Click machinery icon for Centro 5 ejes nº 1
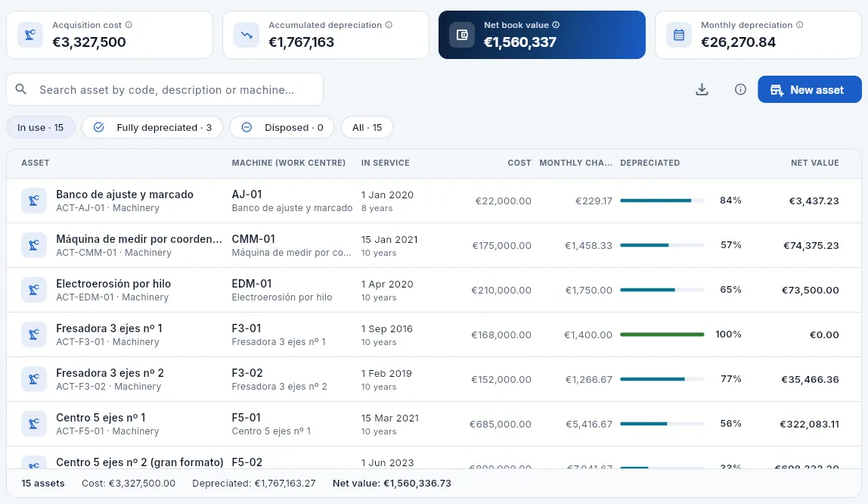This screenshot has width=868, height=504. (x=34, y=424)
